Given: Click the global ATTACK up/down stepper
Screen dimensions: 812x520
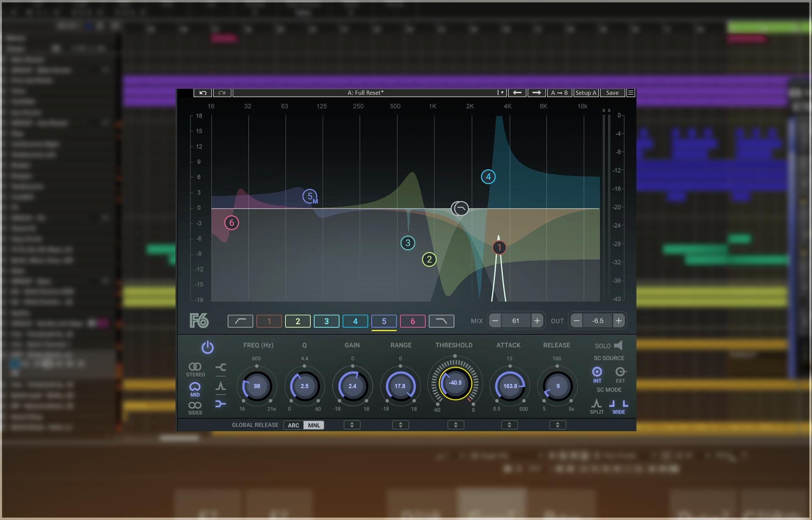Looking at the screenshot, I should click(x=509, y=425).
